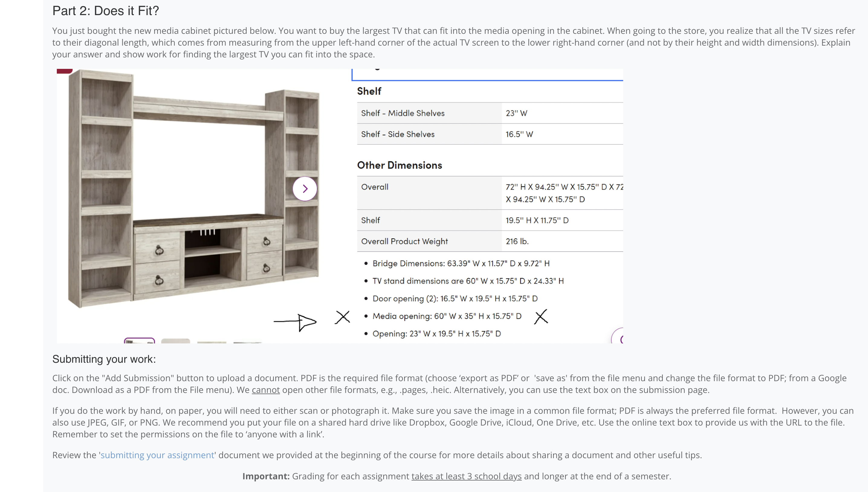Click the next-image chevron arrow on the carousel
Screen dimensions: 868x492
[x=305, y=188]
